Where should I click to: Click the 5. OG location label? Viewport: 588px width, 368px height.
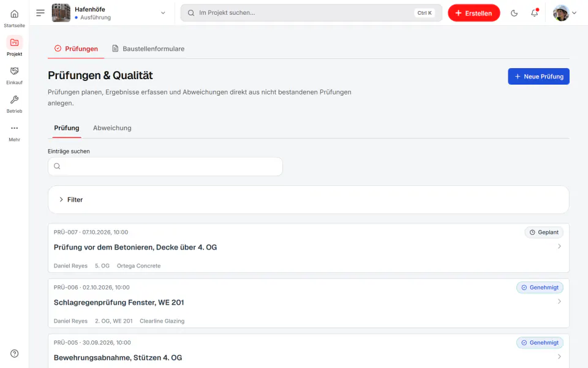point(102,266)
